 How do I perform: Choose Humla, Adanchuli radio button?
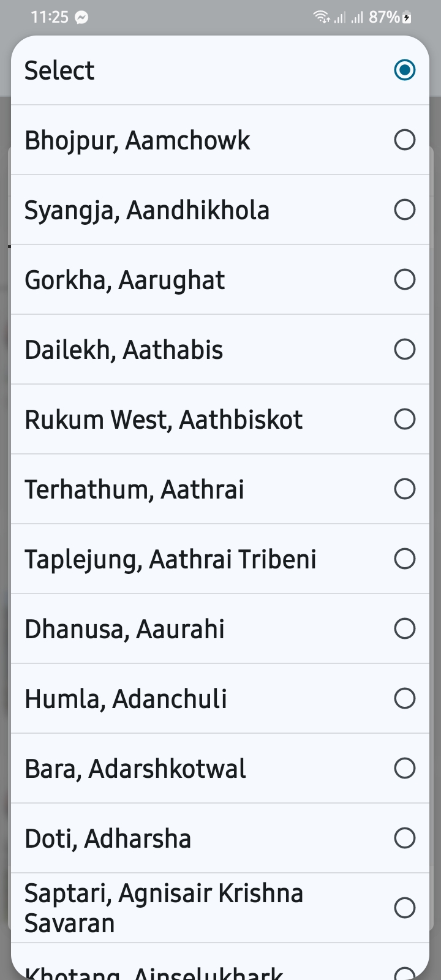pos(404,698)
